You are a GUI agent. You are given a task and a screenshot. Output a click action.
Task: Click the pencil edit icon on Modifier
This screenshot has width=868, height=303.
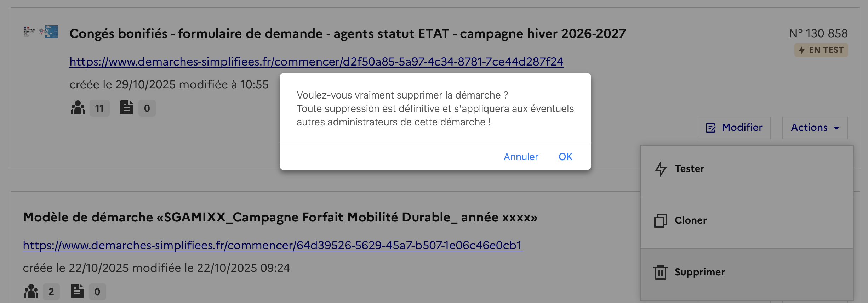pyautogui.click(x=710, y=128)
